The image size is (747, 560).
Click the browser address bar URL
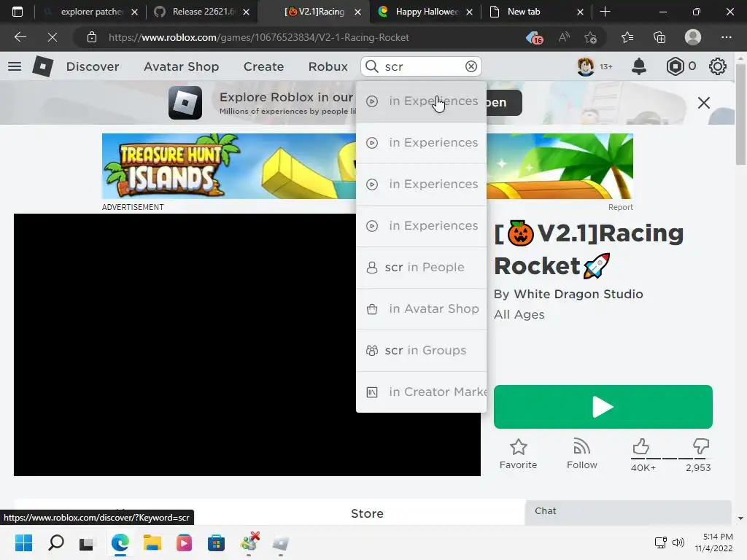259,37
